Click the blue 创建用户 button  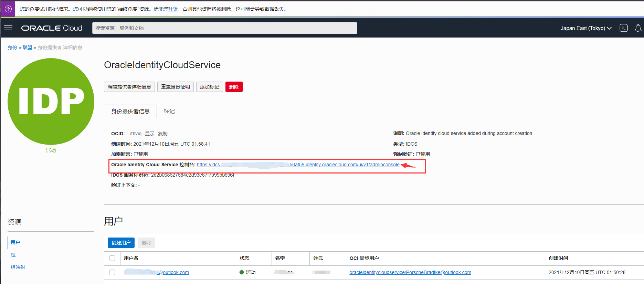coord(121,243)
